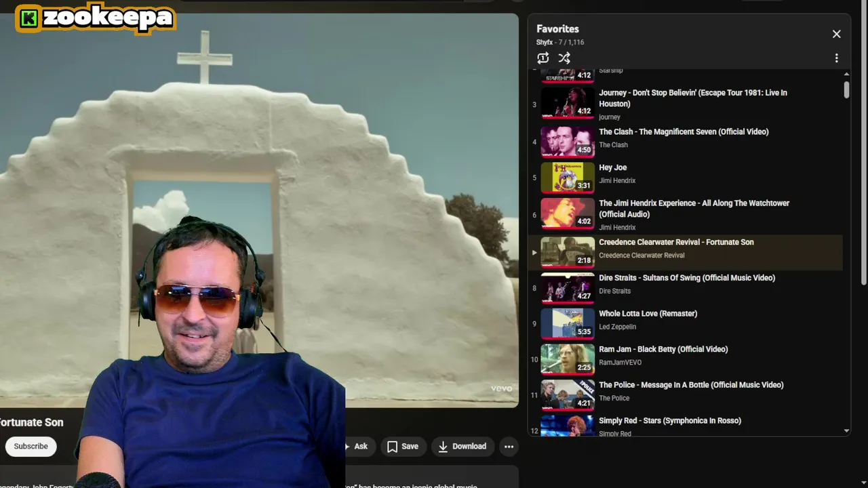
Task: Open more actions ellipsis below video
Action: click(509, 446)
